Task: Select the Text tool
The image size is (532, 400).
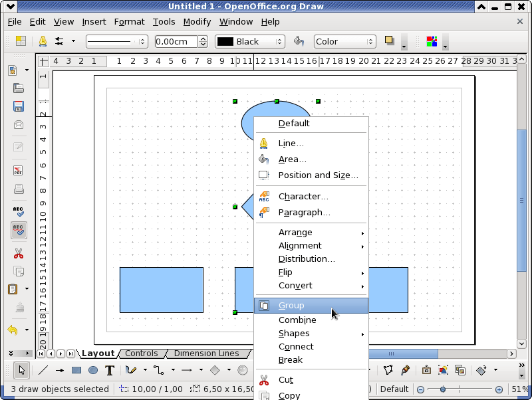Action: click(110, 370)
